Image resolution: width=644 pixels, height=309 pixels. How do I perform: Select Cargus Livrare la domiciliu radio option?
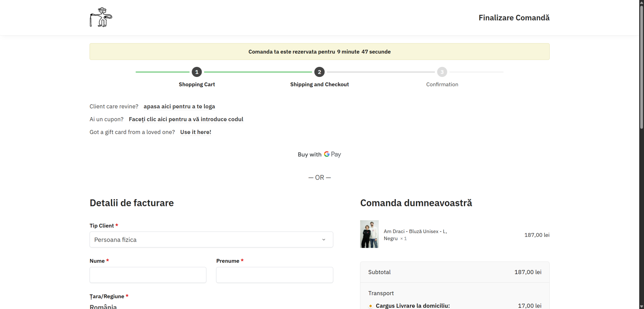pyautogui.click(x=371, y=306)
